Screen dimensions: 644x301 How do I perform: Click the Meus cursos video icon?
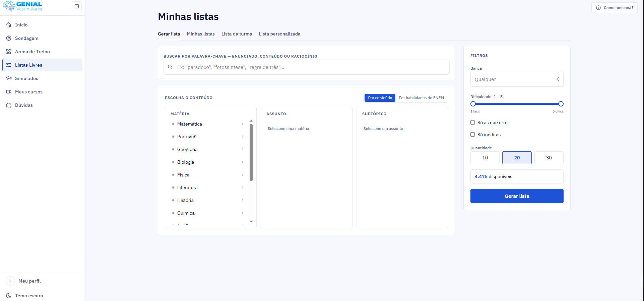pyautogui.click(x=9, y=92)
